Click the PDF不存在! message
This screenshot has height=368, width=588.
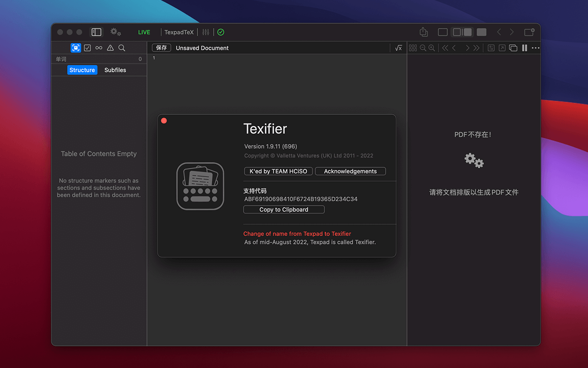(x=473, y=134)
